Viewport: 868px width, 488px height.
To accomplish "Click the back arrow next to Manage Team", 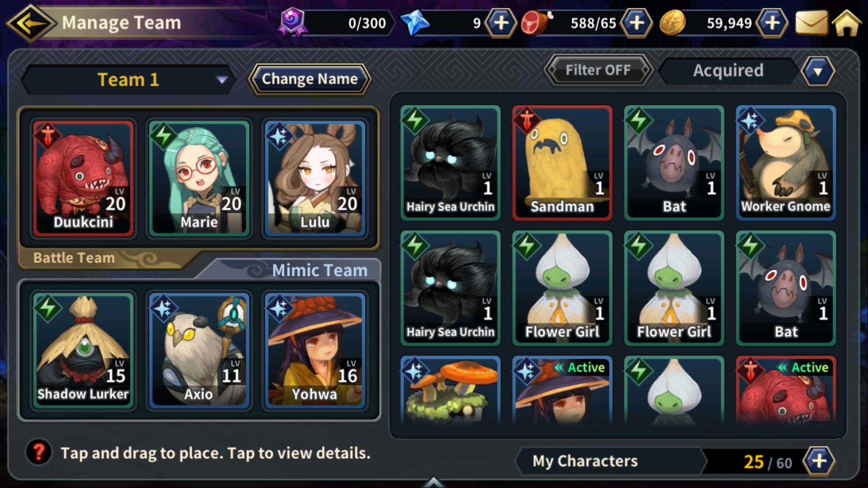I will point(31,22).
